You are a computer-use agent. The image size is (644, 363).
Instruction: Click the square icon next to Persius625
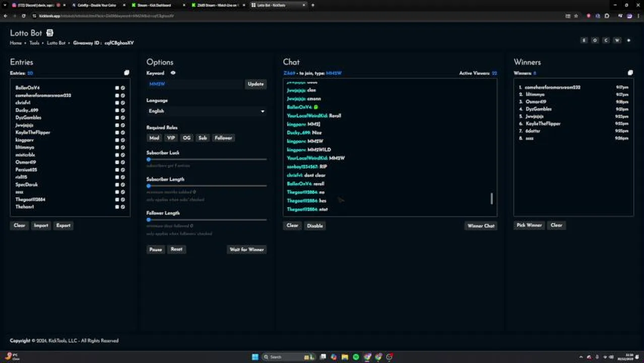coord(117,169)
